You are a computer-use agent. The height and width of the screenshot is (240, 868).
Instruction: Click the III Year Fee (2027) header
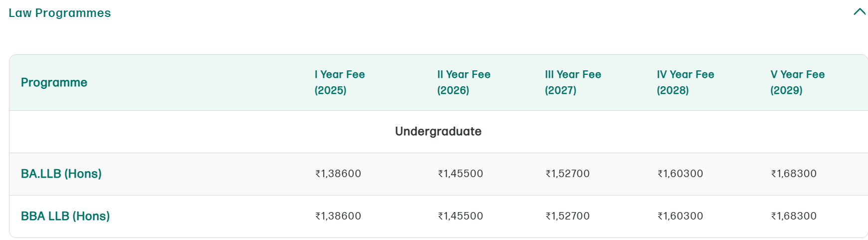point(573,82)
